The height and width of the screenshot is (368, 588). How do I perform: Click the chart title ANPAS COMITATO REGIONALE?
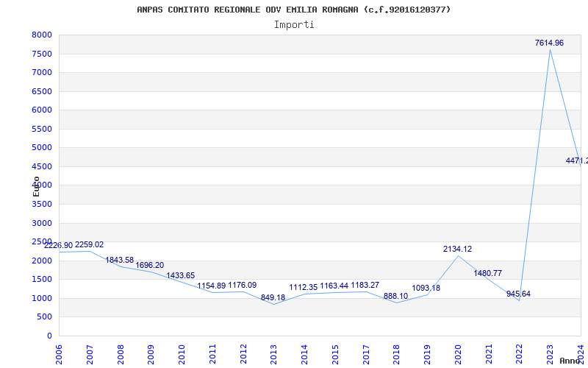[293, 10]
